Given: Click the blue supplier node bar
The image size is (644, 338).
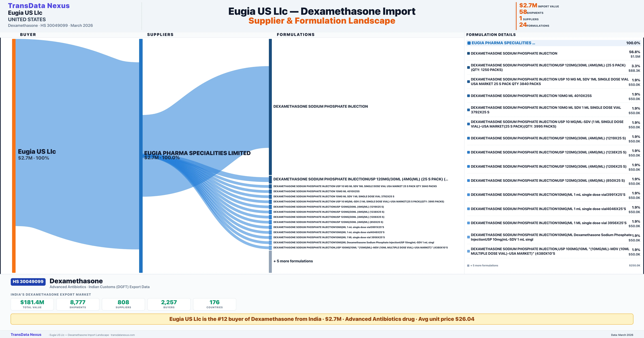Looking at the screenshot, I should point(141,155).
